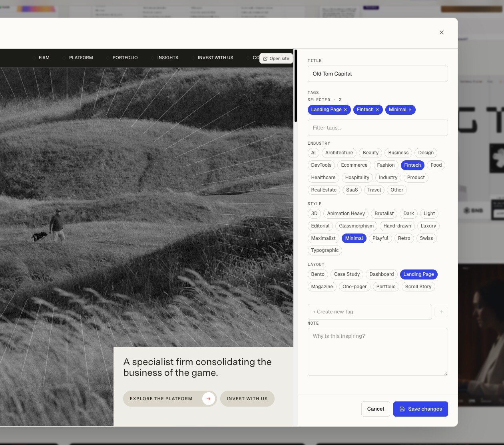This screenshot has width=504, height=445.
Task: Focus the Filter tags search box
Action: pyautogui.click(x=378, y=128)
